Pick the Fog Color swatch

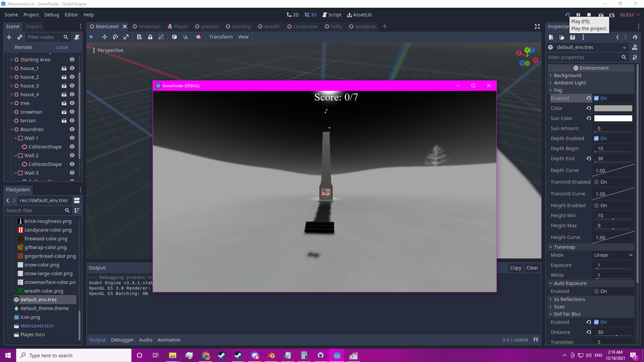coord(613,108)
